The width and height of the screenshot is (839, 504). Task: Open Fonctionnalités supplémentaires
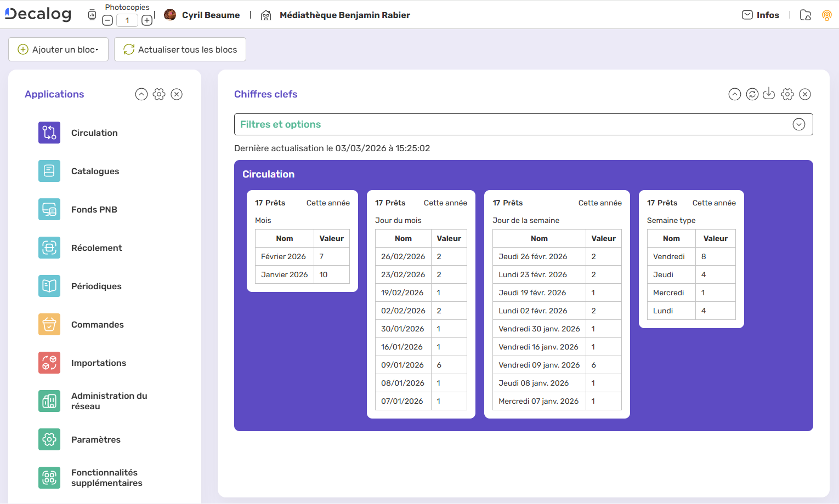point(106,477)
